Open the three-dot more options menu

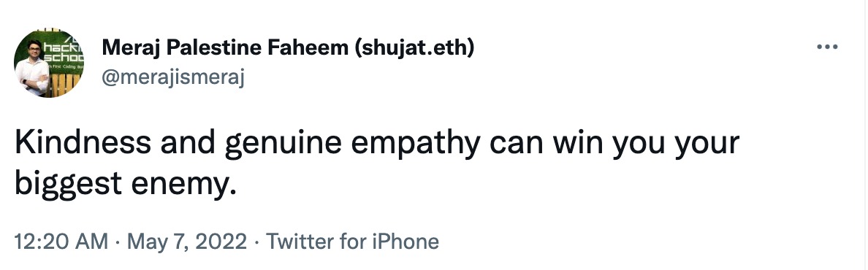click(x=827, y=47)
